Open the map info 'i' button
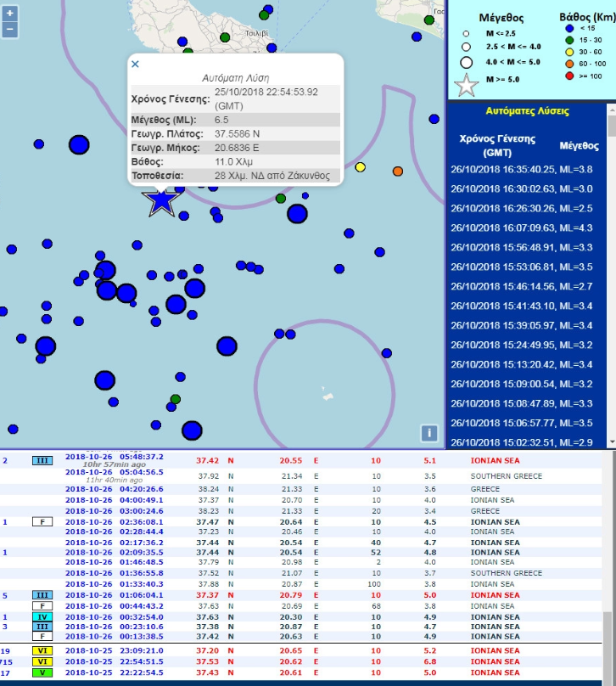Screen dimensions: 616x686 (430, 433)
